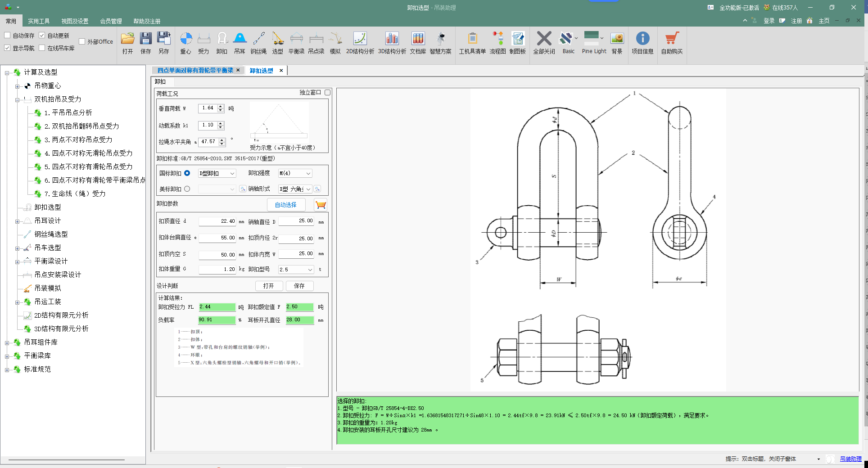Open the 视图及设置 ribbon tab
Viewport: 868px width, 468px height.
pyautogui.click(x=75, y=21)
